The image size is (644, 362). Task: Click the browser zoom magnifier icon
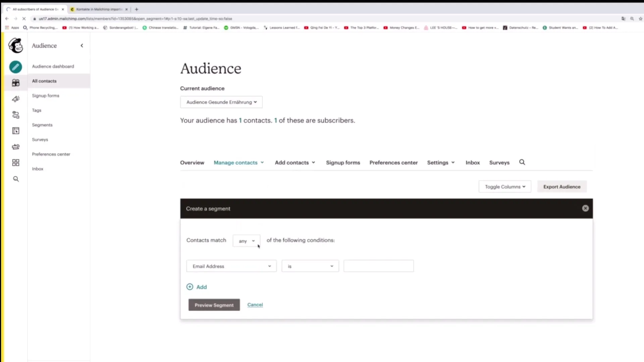[632, 19]
